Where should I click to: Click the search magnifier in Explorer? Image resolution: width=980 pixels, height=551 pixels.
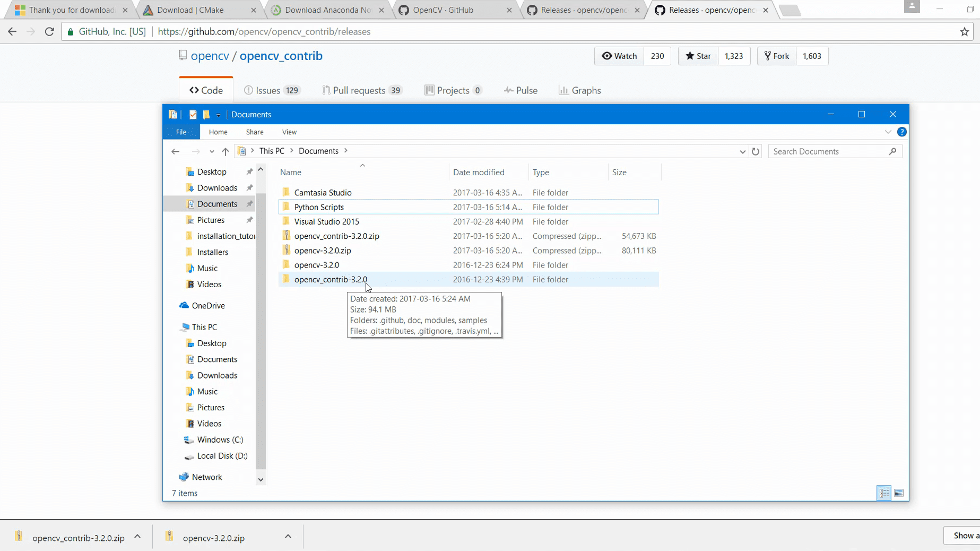[893, 151]
